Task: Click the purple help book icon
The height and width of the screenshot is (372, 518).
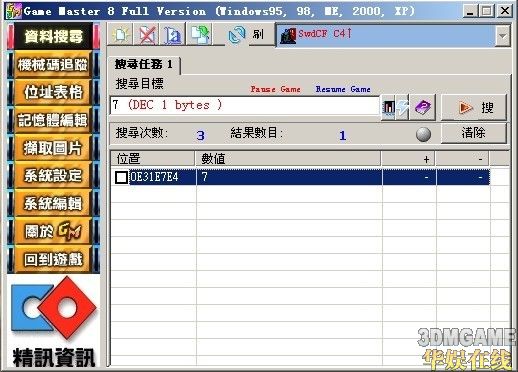Action: click(x=423, y=107)
